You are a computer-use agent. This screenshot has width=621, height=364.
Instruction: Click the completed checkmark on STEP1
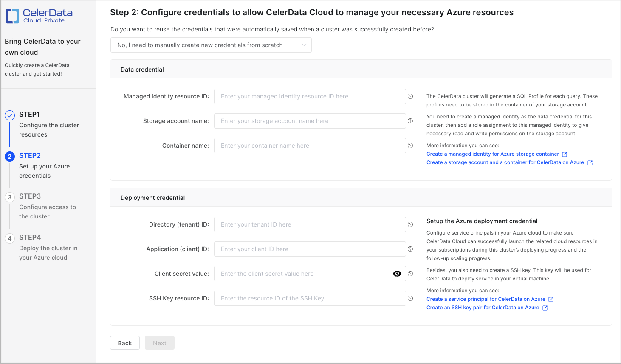[x=10, y=114]
